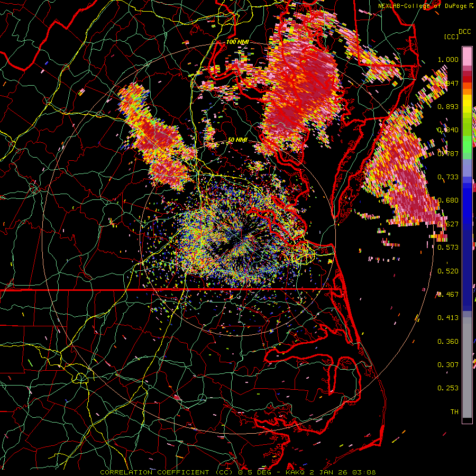Select the 0.413 scale value

pyautogui.click(x=448, y=318)
